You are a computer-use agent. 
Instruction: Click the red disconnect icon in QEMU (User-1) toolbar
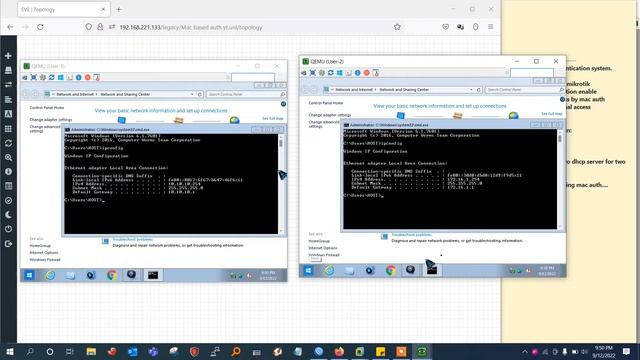(88, 77)
